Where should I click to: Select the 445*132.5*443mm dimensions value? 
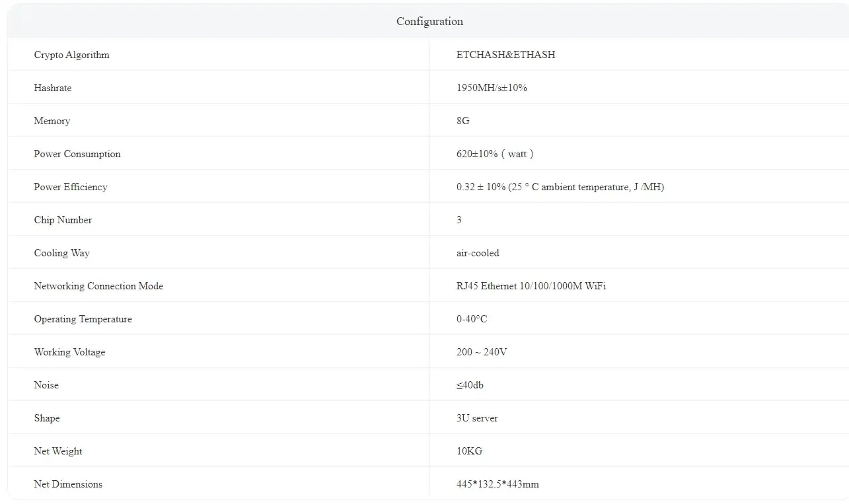click(498, 484)
